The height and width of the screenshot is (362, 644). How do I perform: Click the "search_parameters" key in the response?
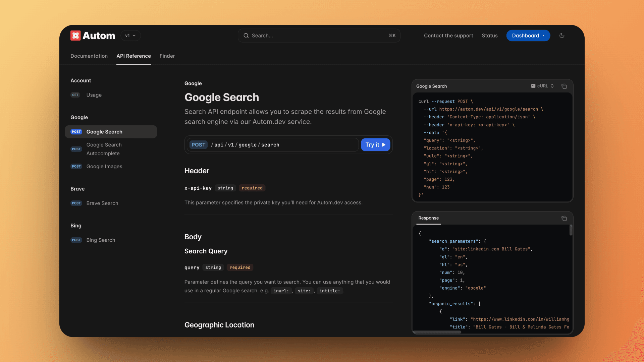[453, 241]
